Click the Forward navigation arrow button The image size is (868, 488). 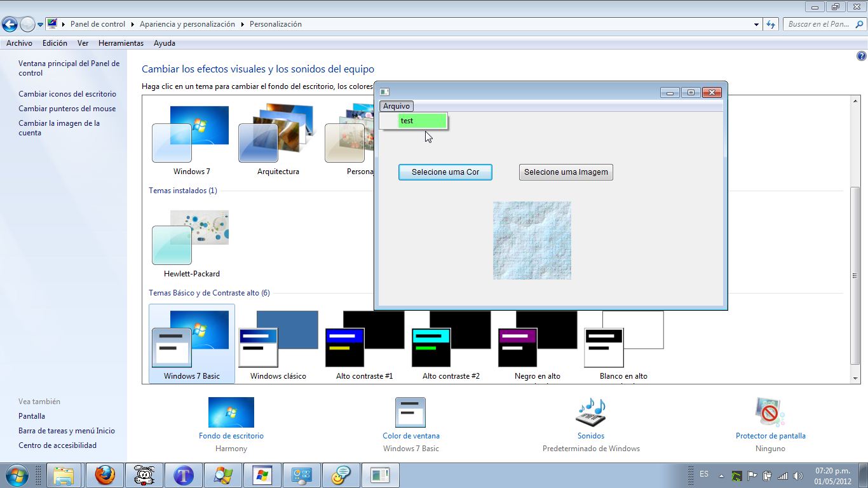[27, 25]
